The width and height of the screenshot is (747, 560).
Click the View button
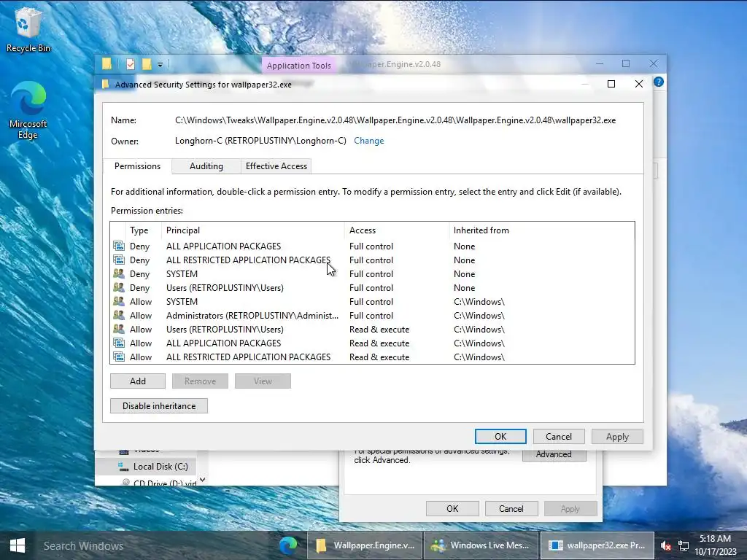(263, 381)
